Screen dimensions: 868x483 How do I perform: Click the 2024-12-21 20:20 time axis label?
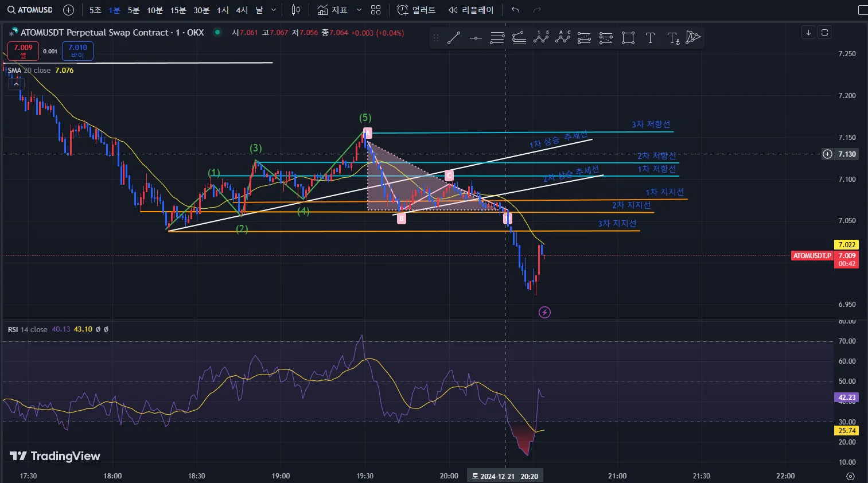(505, 476)
